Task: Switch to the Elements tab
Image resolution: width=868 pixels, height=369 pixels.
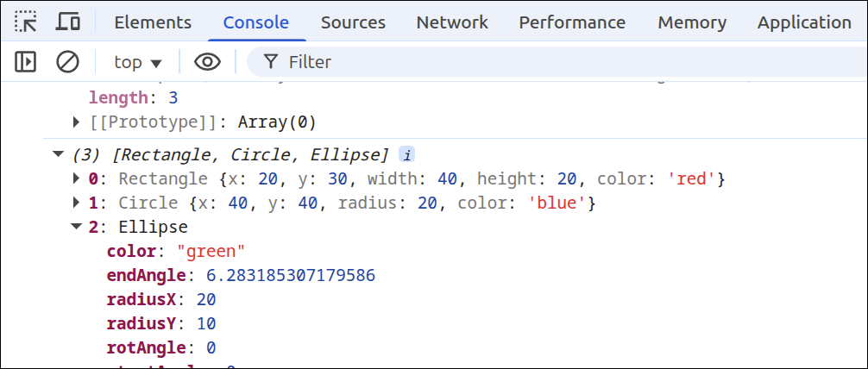Action: [153, 22]
